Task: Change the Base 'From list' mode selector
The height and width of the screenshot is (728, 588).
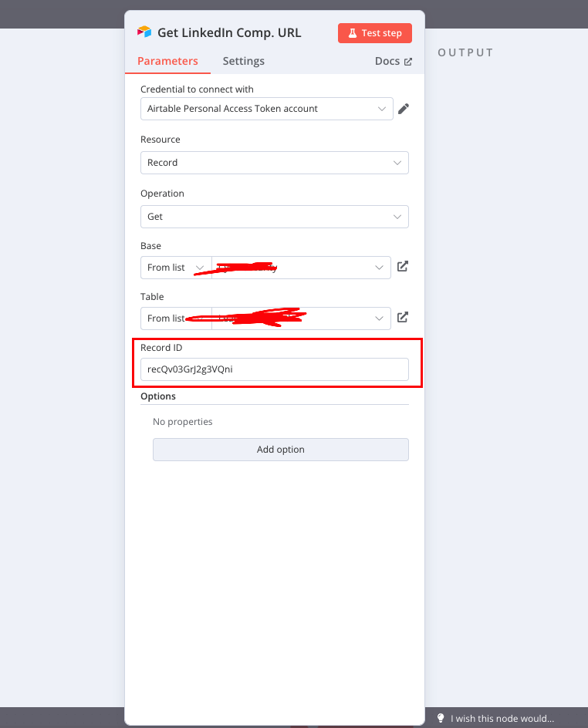Action: pos(176,268)
